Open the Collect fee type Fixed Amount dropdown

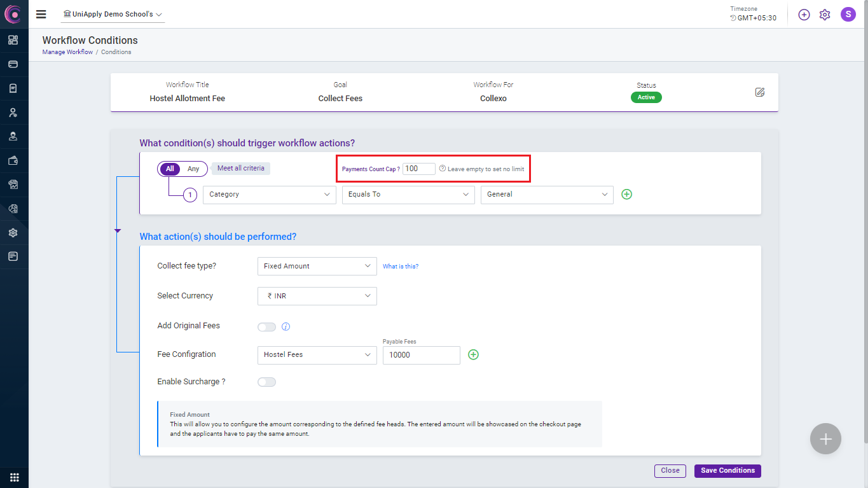[317, 266]
